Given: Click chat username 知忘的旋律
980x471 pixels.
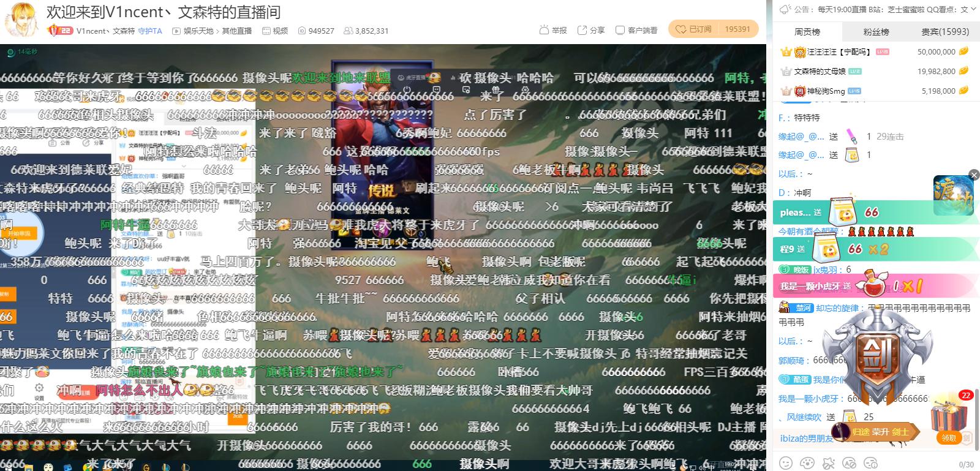Looking at the screenshot, I should click(x=837, y=308).
